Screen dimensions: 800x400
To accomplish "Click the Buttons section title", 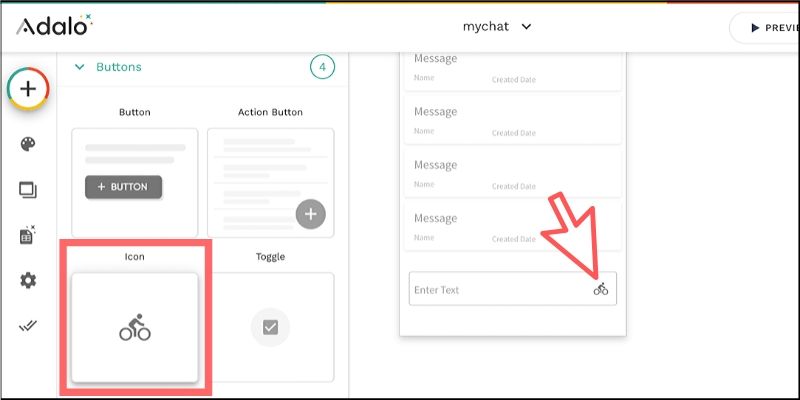I will (x=119, y=67).
